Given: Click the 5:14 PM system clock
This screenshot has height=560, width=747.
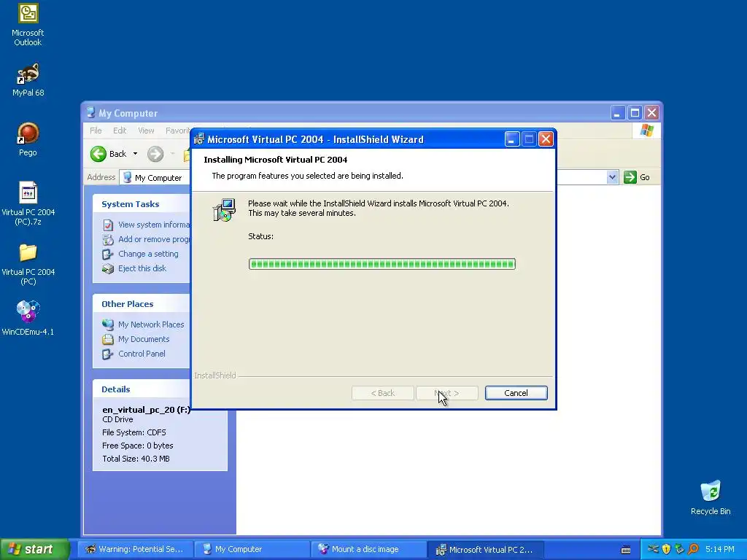Looking at the screenshot, I should (720, 549).
